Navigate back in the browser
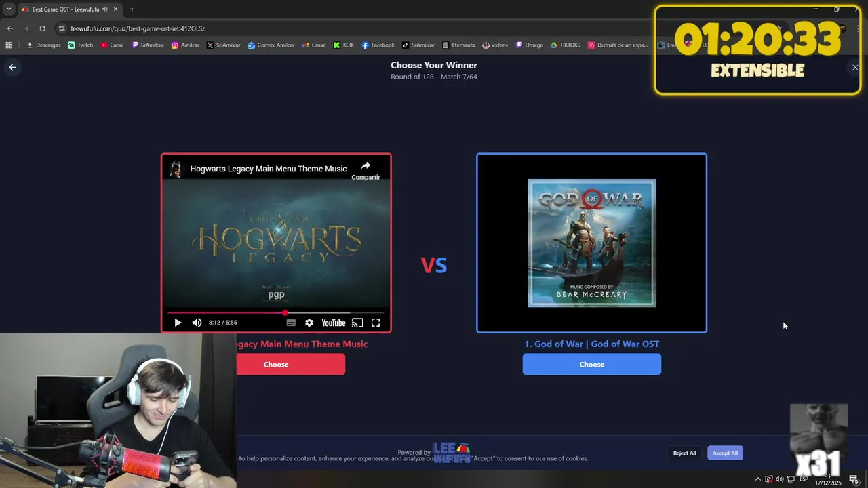Viewport: 868px width, 488px height. coord(9,28)
